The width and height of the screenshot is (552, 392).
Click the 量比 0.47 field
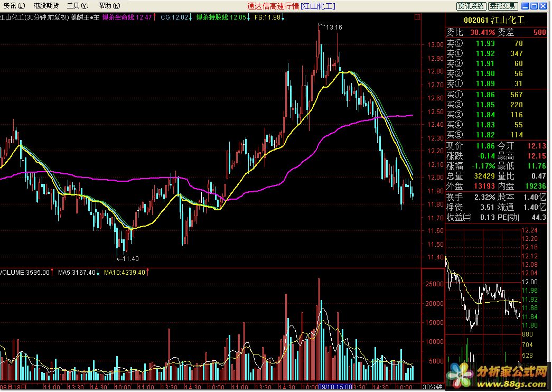pos(521,176)
